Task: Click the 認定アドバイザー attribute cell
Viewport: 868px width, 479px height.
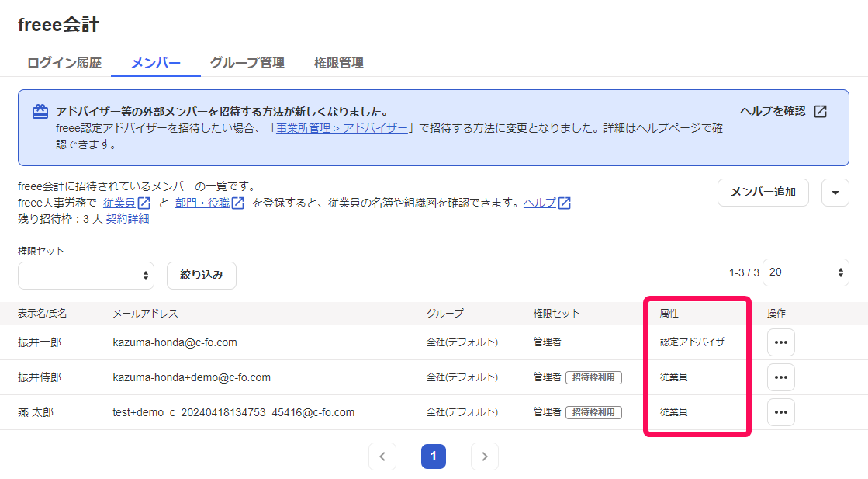Action: pyautogui.click(x=697, y=342)
